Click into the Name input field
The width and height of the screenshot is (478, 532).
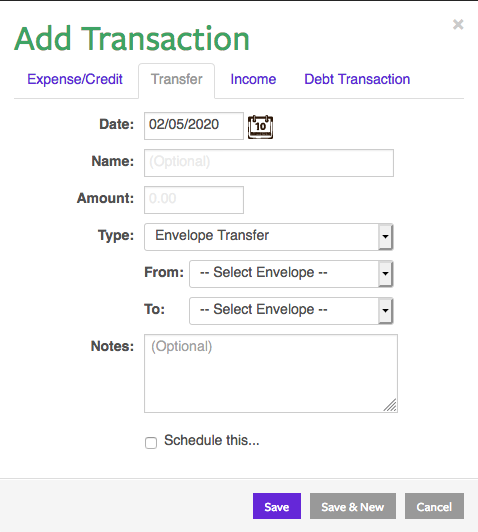(x=269, y=163)
